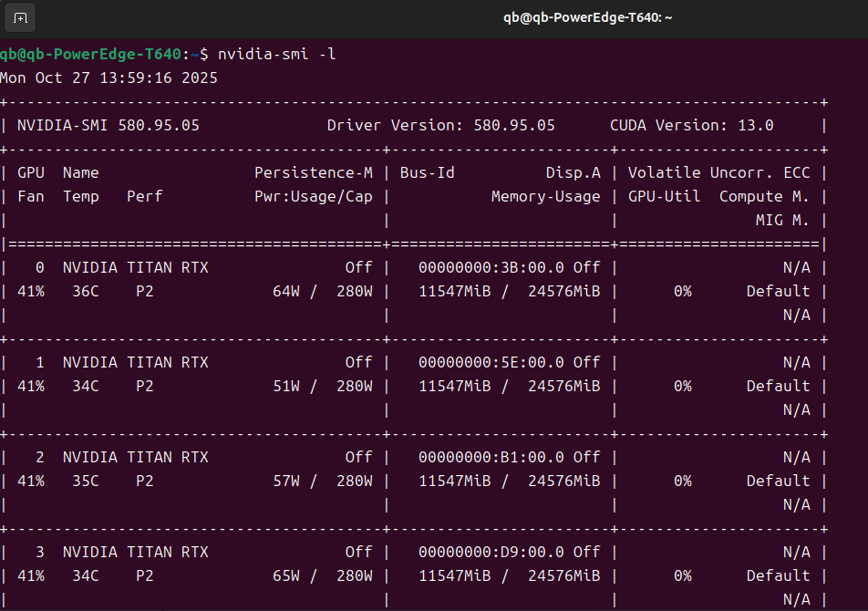868x611 pixels.
Task: Click the Memory-Usage header
Action: [546, 196]
